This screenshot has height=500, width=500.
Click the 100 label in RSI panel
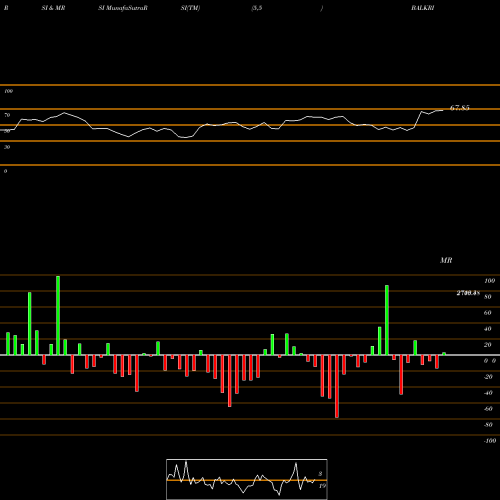[8, 91]
